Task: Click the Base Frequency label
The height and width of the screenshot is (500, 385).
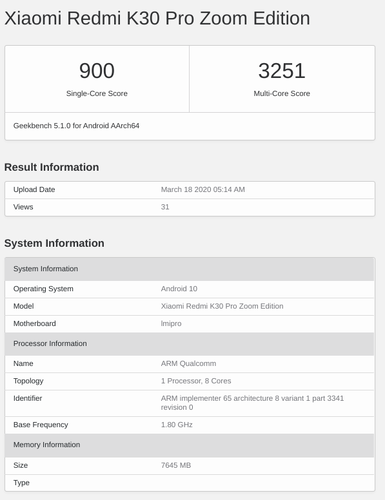Action: (41, 425)
